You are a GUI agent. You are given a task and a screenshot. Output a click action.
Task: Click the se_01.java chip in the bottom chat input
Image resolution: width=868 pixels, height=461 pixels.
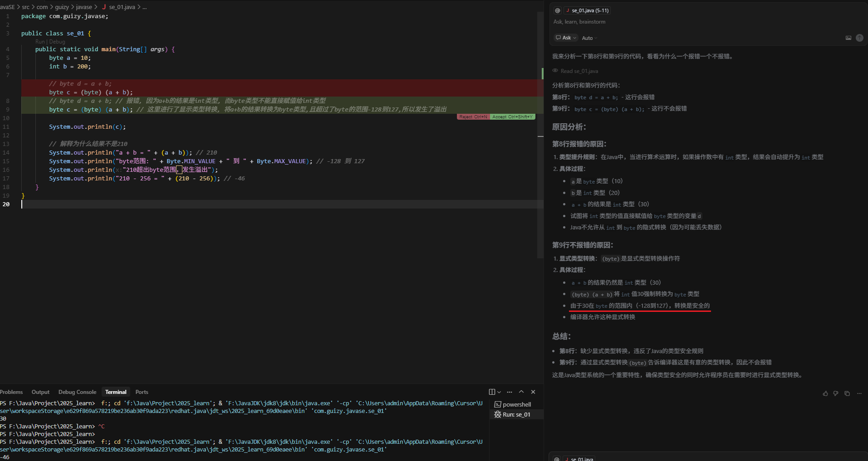pyautogui.click(x=579, y=459)
